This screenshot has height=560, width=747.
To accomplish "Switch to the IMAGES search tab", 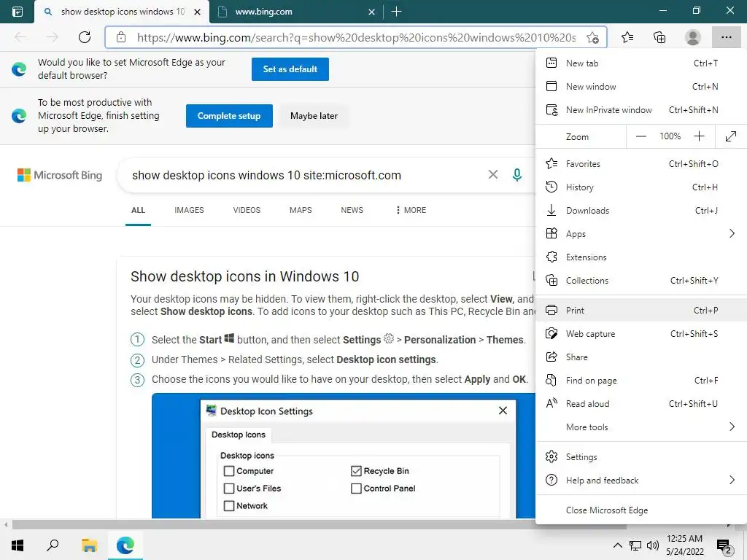I will click(x=189, y=210).
